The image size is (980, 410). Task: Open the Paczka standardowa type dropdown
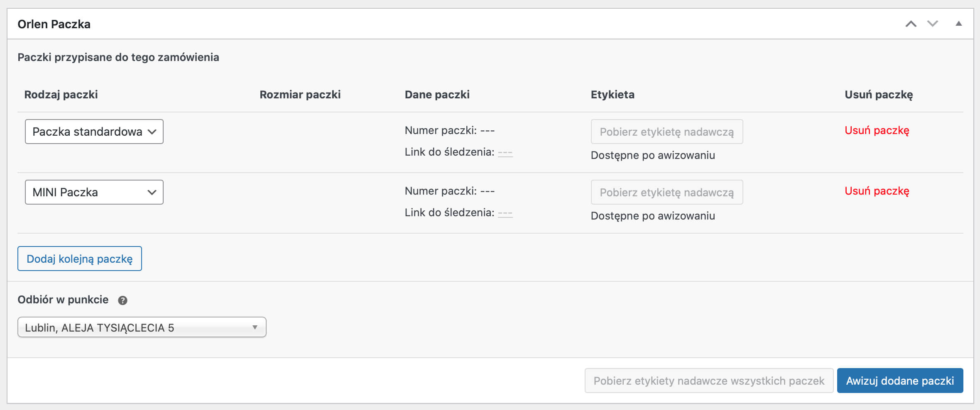click(94, 132)
